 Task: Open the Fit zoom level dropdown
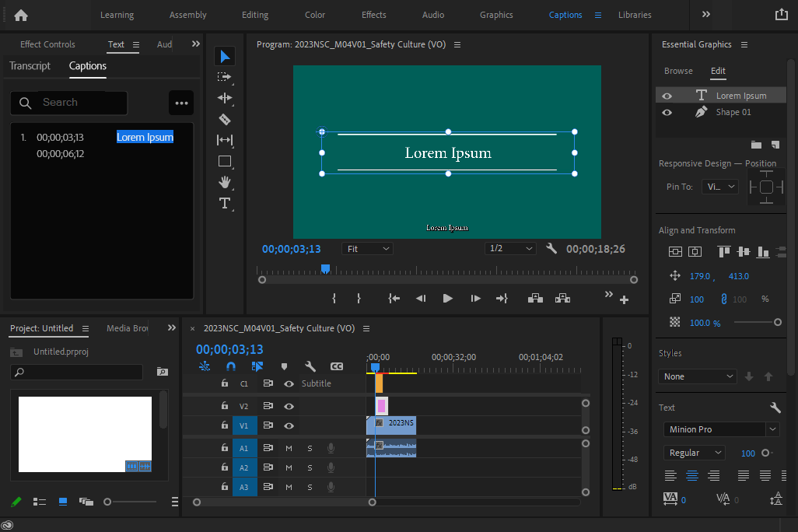[x=366, y=248]
